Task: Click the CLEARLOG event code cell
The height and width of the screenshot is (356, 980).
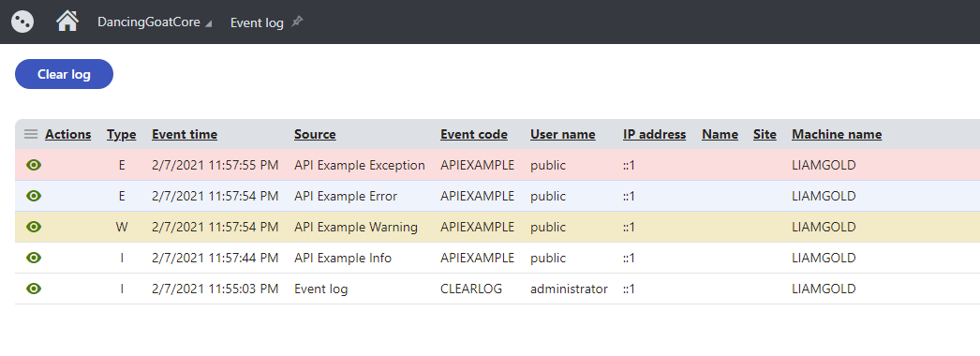Action: (x=471, y=289)
